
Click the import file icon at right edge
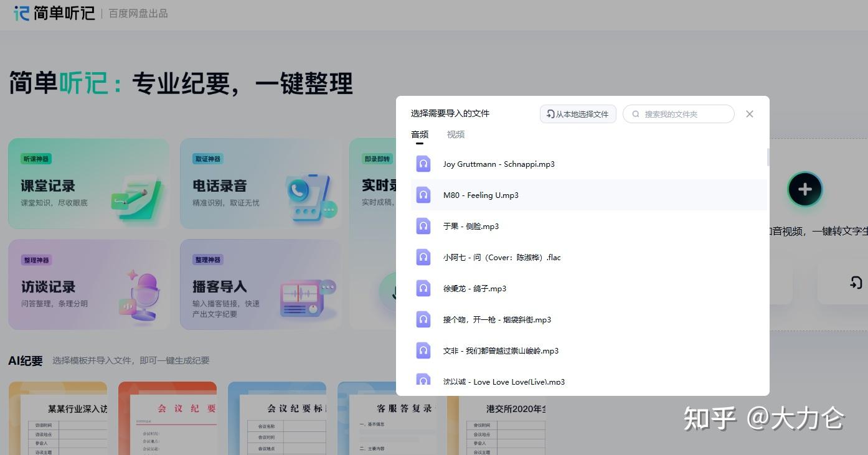click(x=856, y=283)
